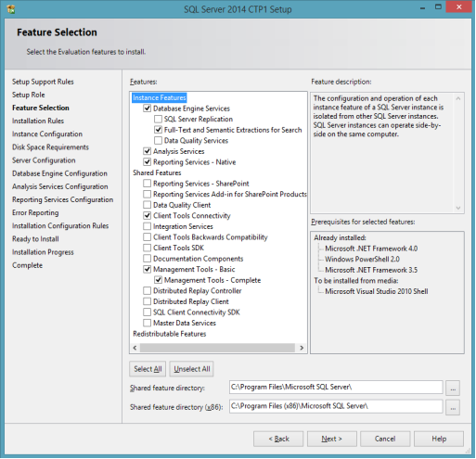Click Microsoft .NET Framework 3.5 prerequisite
476x459 pixels.
click(x=371, y=270)
